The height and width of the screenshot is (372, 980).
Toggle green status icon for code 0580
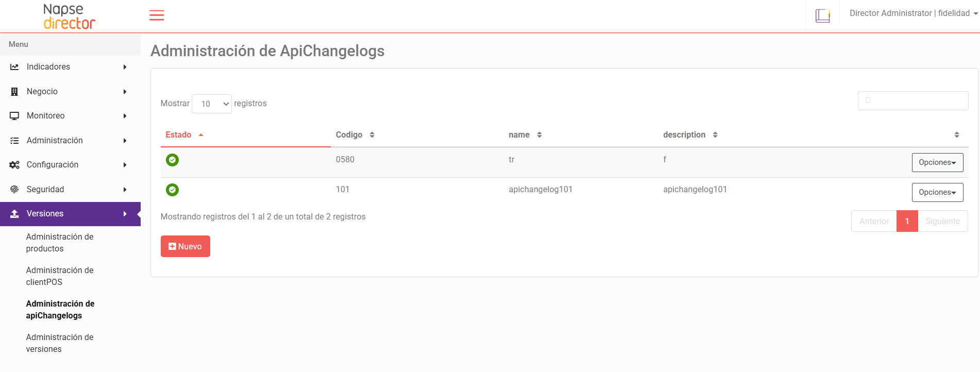point(172,160)
